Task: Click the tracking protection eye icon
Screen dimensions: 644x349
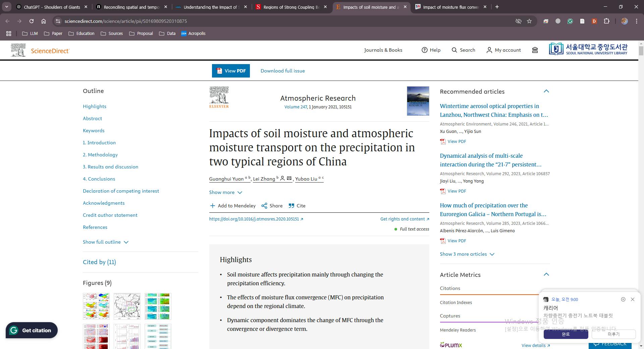Action: click(519, 21)
